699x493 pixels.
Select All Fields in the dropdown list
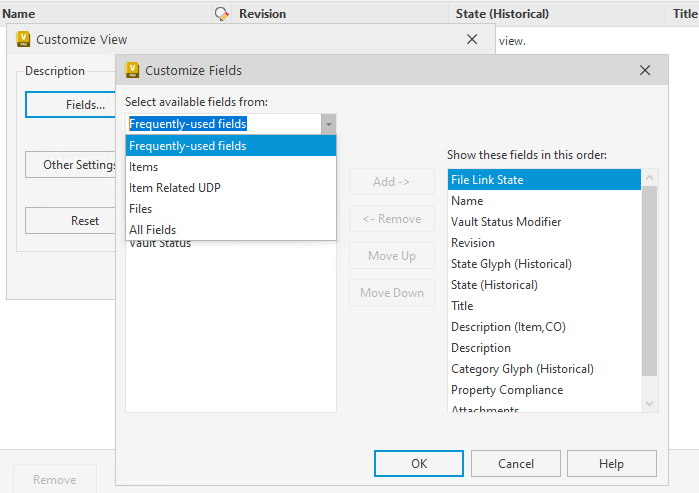(152, 230)
